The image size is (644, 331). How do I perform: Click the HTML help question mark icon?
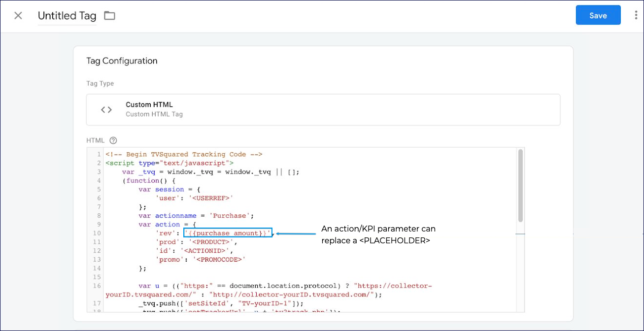113,140
